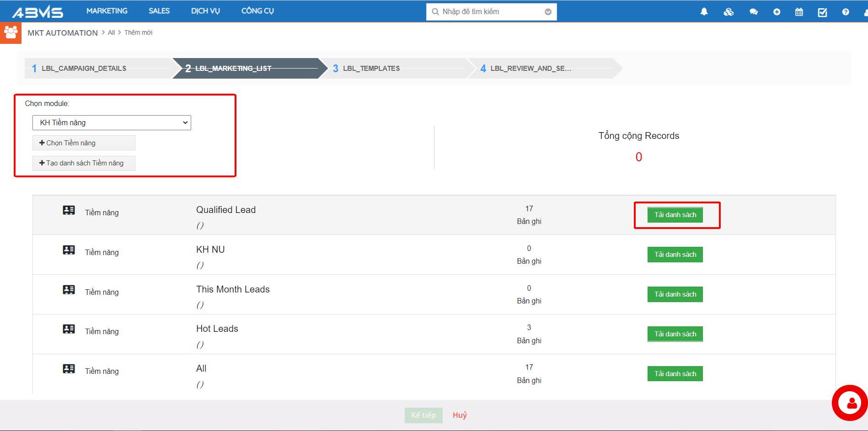Open the MARKETING menu
The width and height of the screenshot is (868, 431).
[x=107, y=11]
